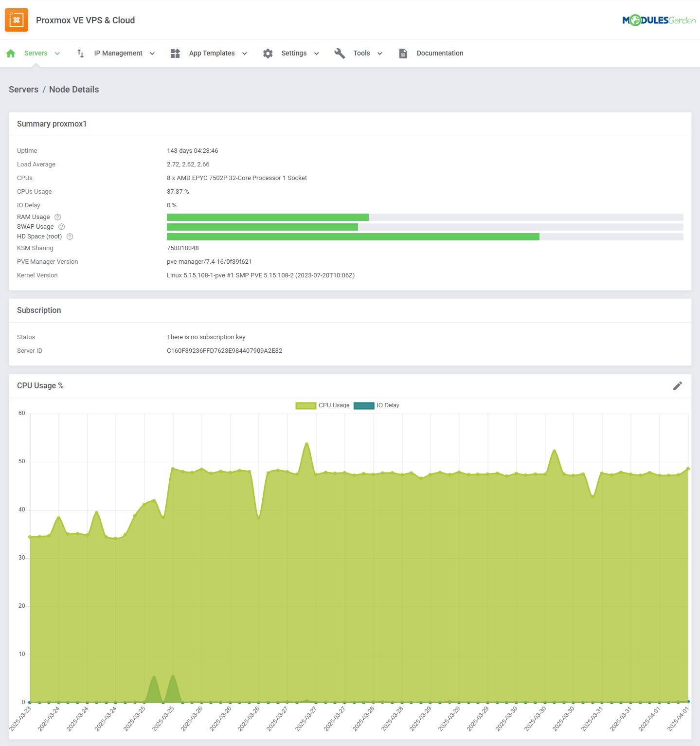Screen dimensions: 700x746
Task: Click the pencil edit icon on CPU Usage chart
Action: (x=678, y=386)
